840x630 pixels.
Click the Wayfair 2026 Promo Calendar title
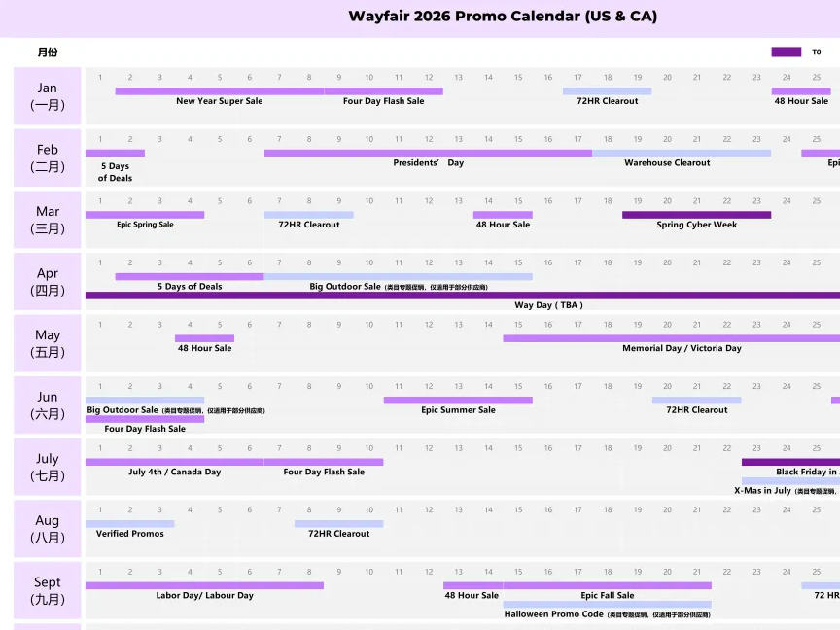pos(503,17)
